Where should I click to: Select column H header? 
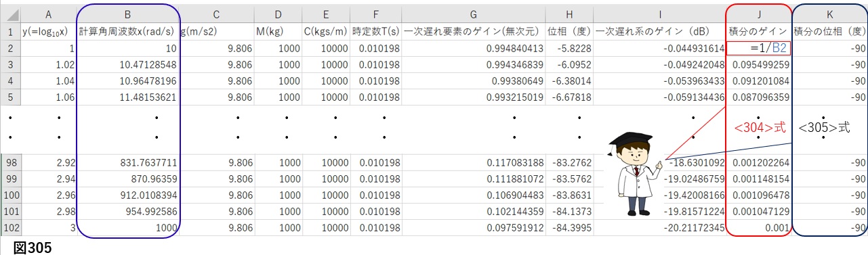(569, 14)
